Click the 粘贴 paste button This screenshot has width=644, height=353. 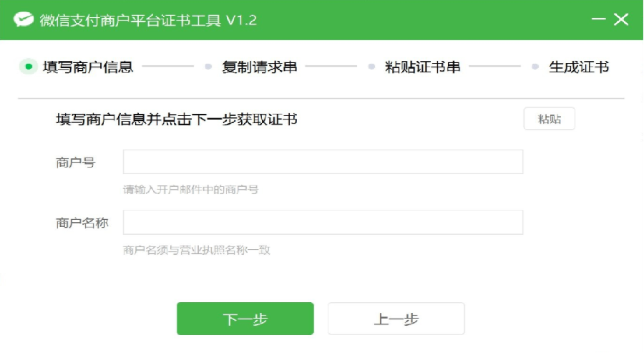(x=549, y=119)
